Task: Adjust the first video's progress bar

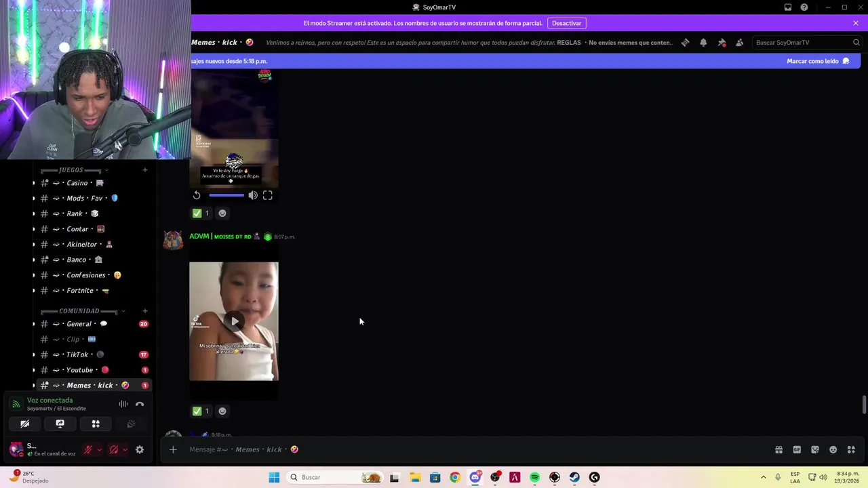Action: pos(226,195)
